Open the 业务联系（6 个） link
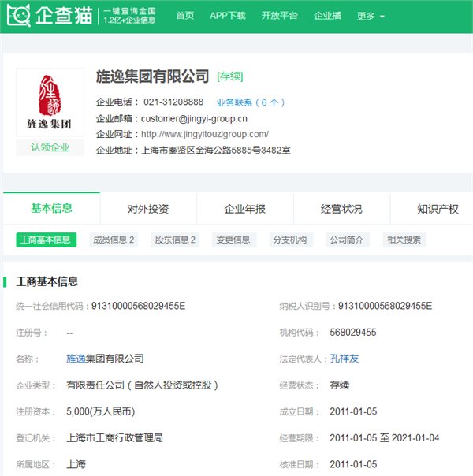 coord(251,102)
